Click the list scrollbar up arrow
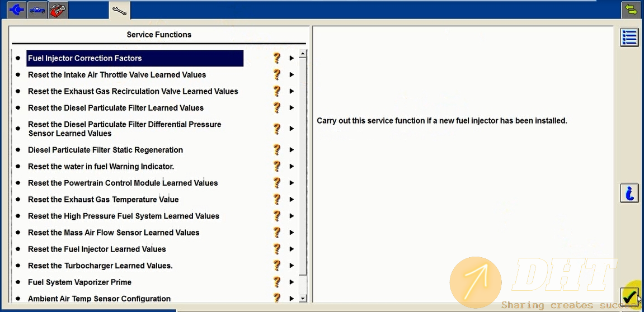 point(303,53)
